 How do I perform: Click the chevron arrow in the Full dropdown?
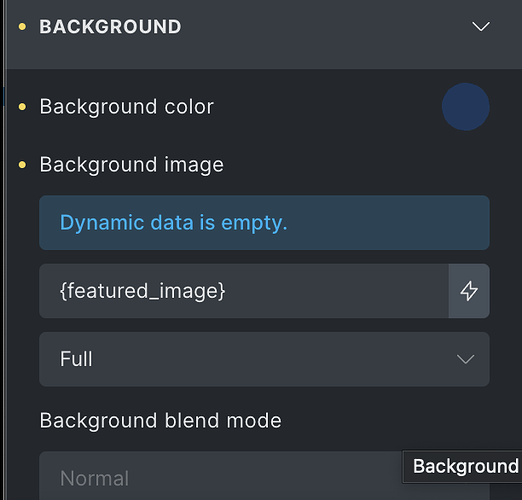pos(465,360)
